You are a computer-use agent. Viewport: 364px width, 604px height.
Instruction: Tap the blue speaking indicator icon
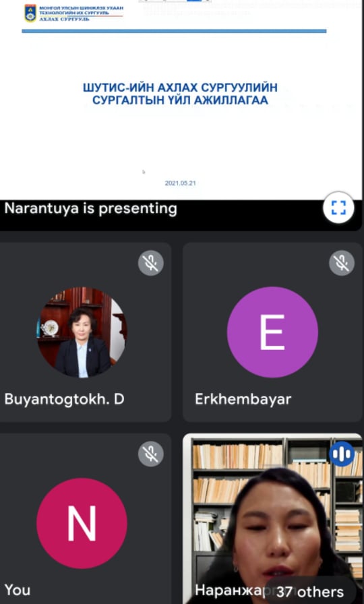[342, 454]
